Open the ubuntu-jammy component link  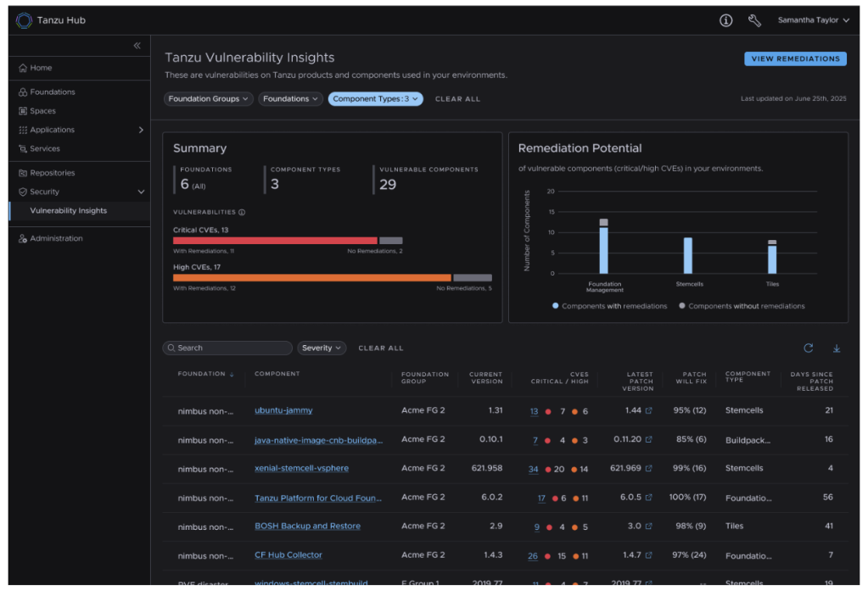click(283, 410)
